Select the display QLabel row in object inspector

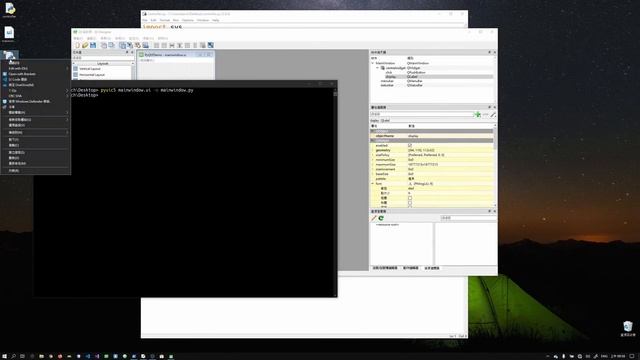[x=432, y=77]
